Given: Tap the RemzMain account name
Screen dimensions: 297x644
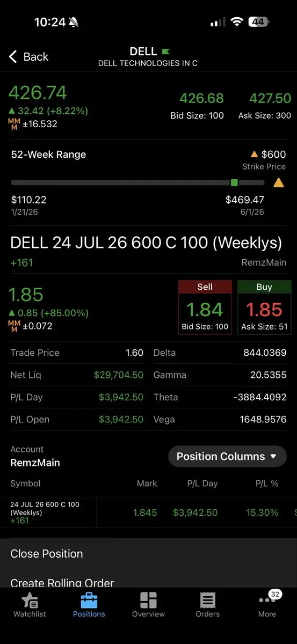Looking at the screenshot, I should (35, 463).
